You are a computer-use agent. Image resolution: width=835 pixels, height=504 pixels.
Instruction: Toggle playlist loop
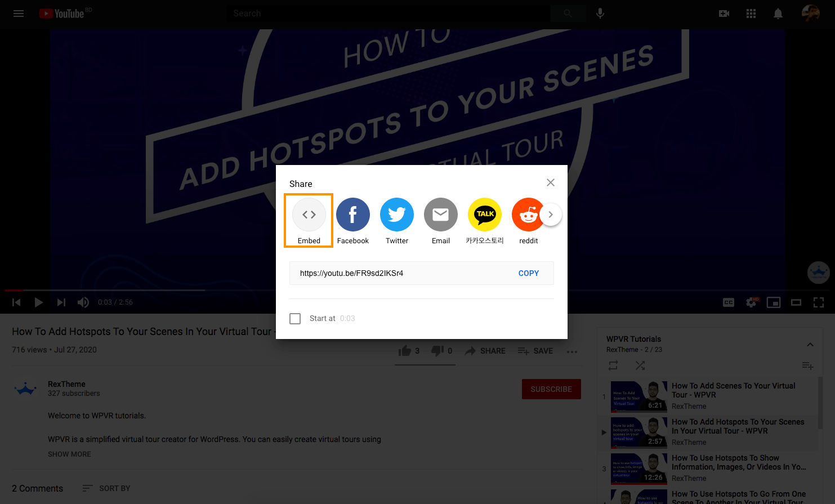click(x=613, y=365)
